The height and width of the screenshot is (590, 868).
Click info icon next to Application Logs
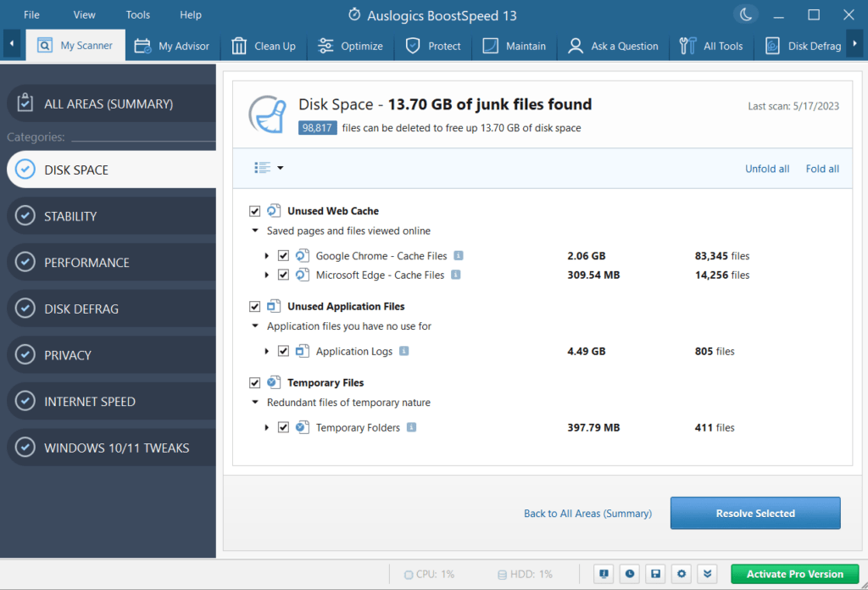403,351
